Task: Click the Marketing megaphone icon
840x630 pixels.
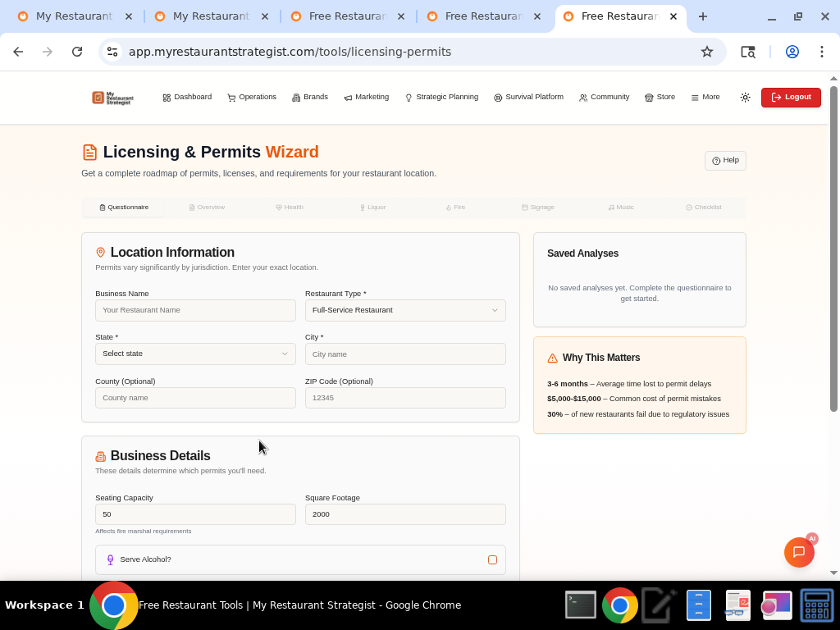Action: tap(349, 97)
